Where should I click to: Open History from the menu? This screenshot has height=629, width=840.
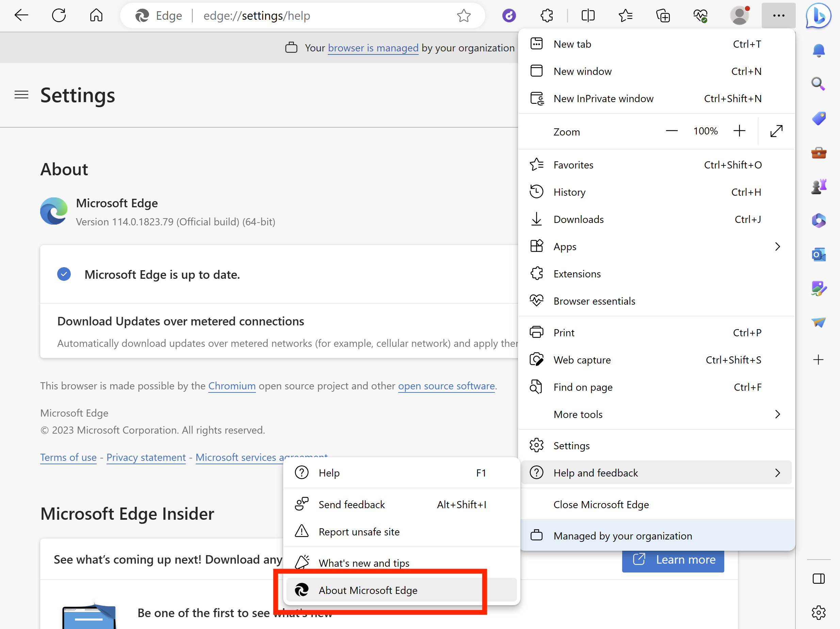[657, 192]
